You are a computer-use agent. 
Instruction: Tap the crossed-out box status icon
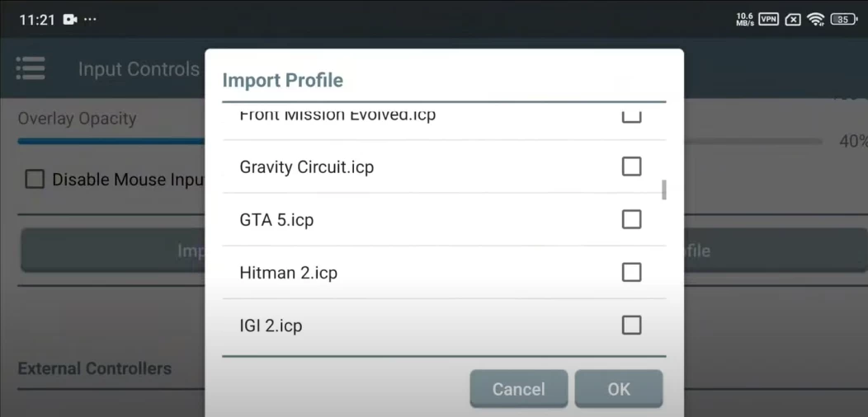click(793, 19)
